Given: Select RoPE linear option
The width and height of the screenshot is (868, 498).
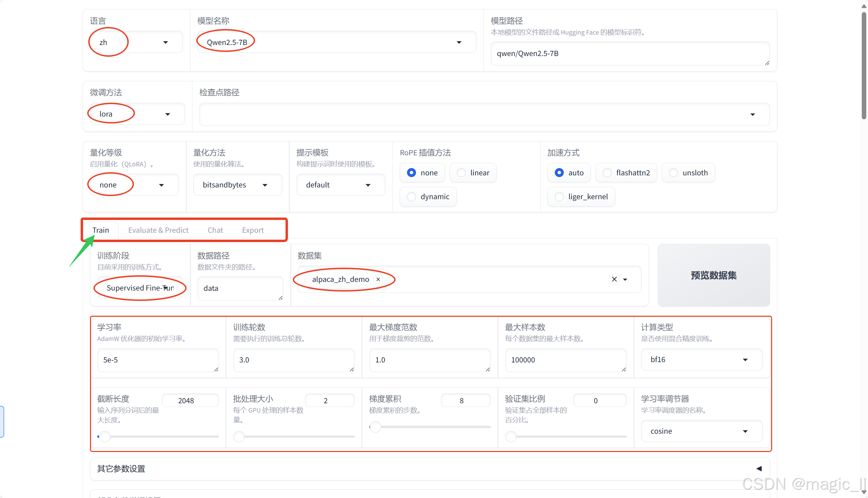Looking at the screenshot, I should [x=473, y=173].
